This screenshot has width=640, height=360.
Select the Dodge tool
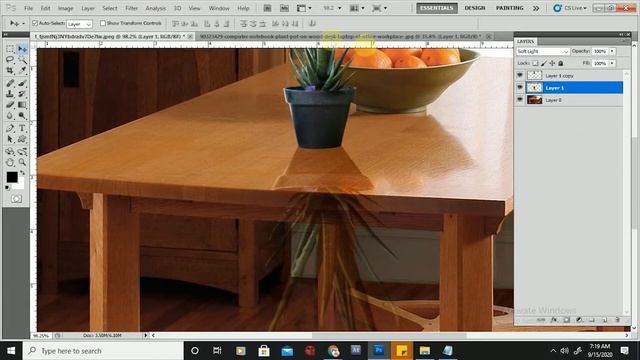point(22,116)
